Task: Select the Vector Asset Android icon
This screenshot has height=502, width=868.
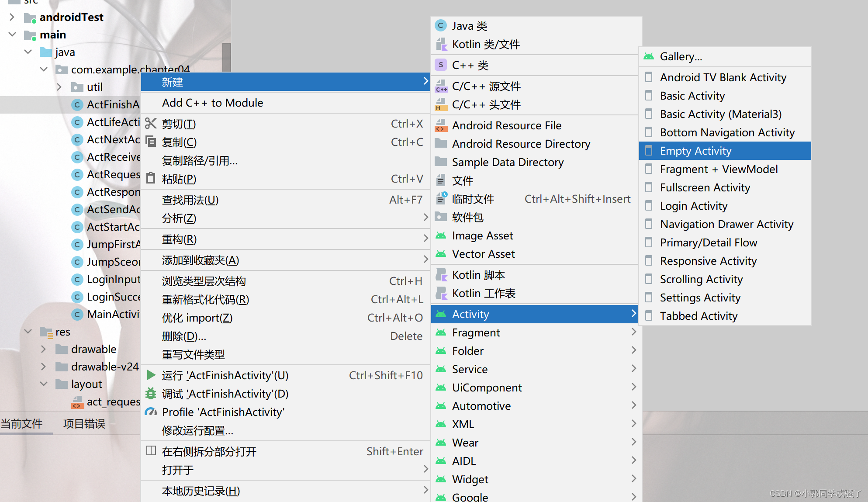Action: tap(441, 253)
